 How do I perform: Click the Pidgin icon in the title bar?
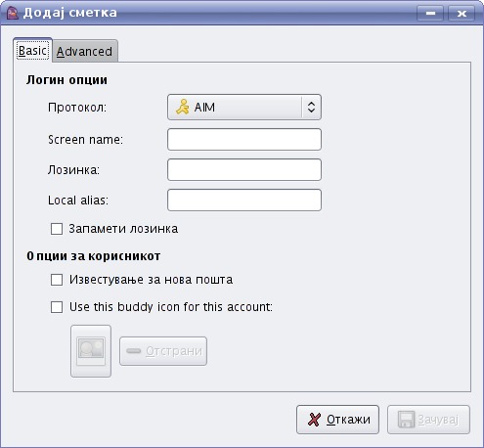tap(13, 13)
